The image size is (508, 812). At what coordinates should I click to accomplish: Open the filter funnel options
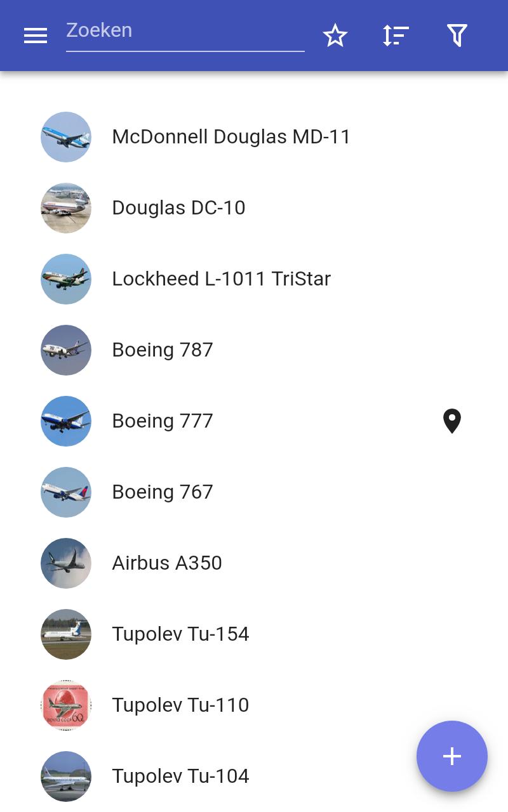tap(457, 36)
